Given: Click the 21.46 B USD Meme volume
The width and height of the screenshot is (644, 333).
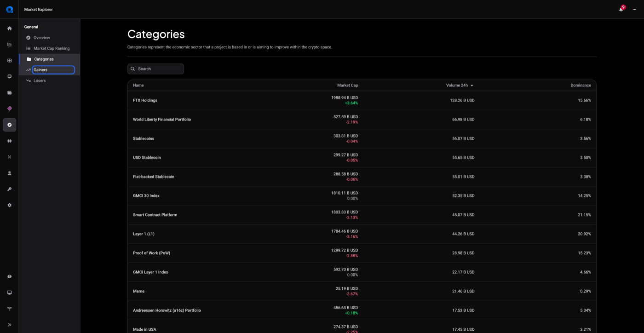Looking at the screenshot, I should [x=463, y=291].
